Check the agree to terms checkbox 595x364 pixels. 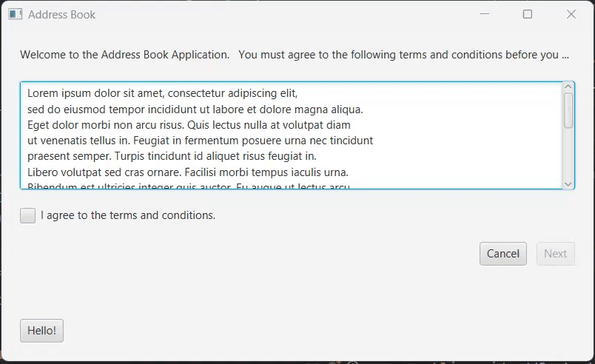(28, 215)
